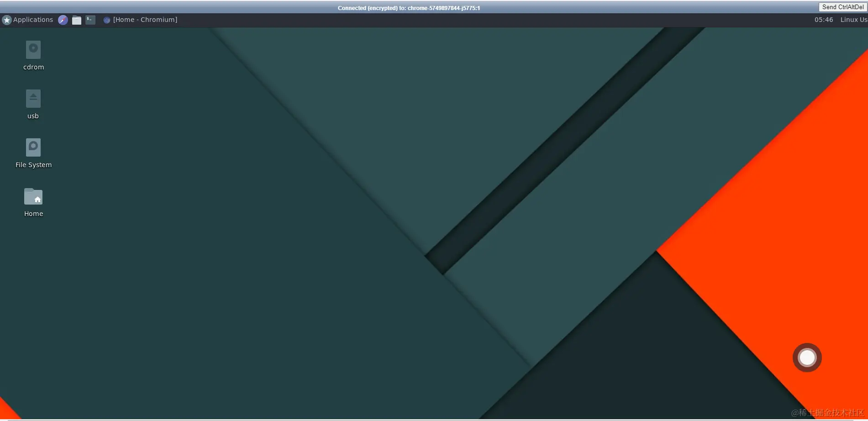The height and width of the screenshot is (421, 868).
Task: Click the 05:46 panel clock
Action: (x=824, y=20)
